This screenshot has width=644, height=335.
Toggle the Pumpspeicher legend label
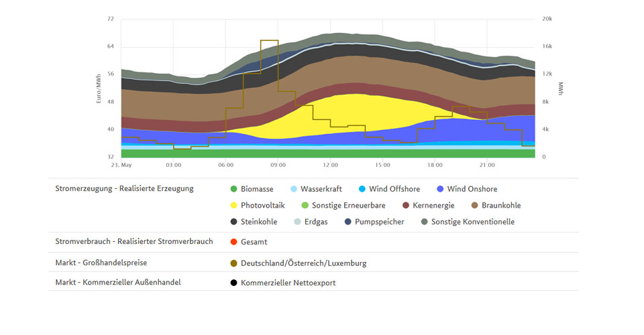[380, 222]
